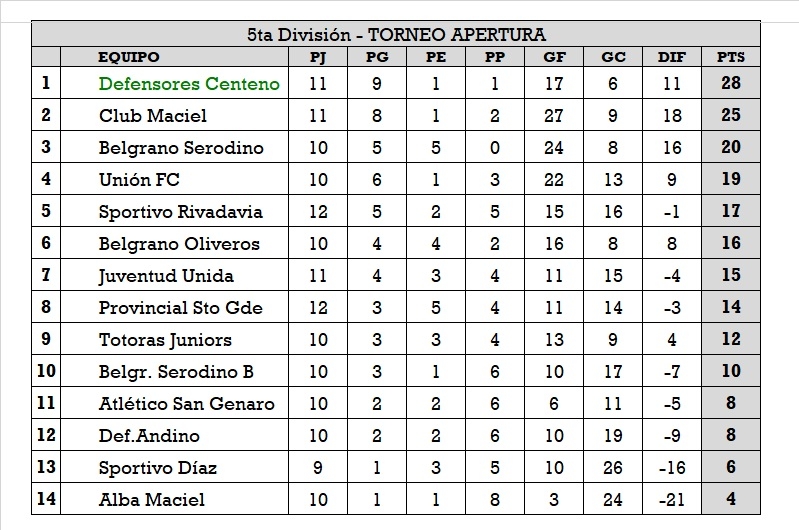Screen dimensions: 799x530
Task: Select Sportivo Rivadavia team cell
Action: 181,212
